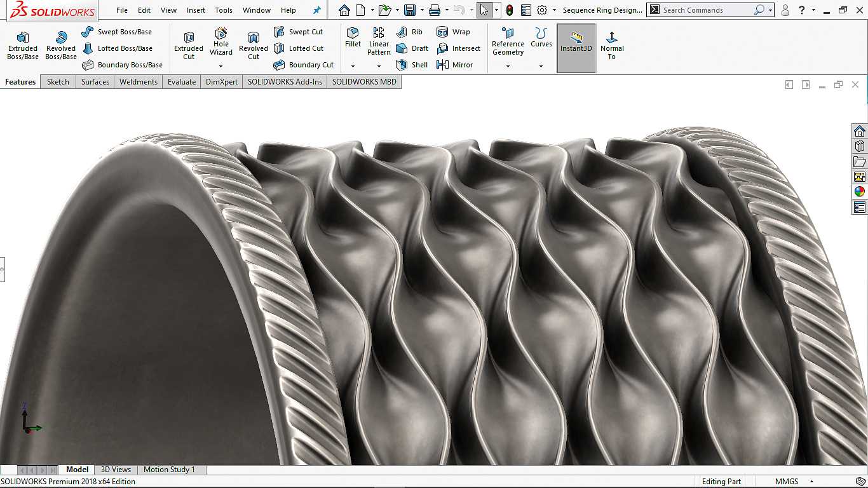
Task: Switch to the Surfaces tab
Action: coord(95,81)
